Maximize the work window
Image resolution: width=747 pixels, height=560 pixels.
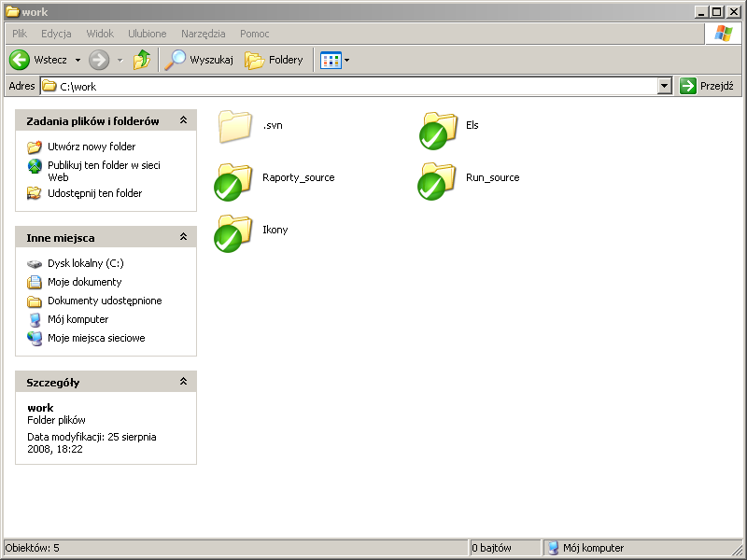716,11
